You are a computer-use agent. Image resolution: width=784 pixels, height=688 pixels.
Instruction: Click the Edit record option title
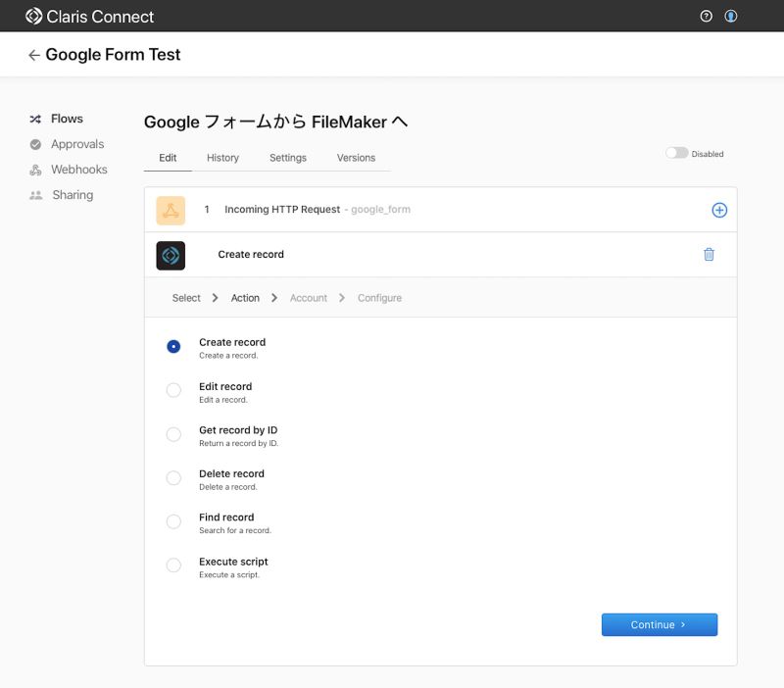click(x=225, y=386)
